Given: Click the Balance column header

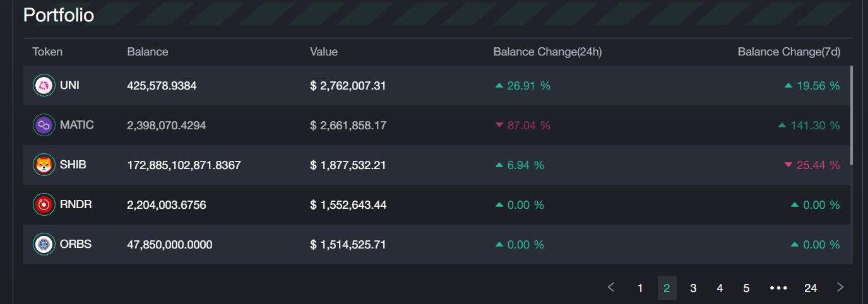Looking at the screenshot, I should (x=148, y=52).
